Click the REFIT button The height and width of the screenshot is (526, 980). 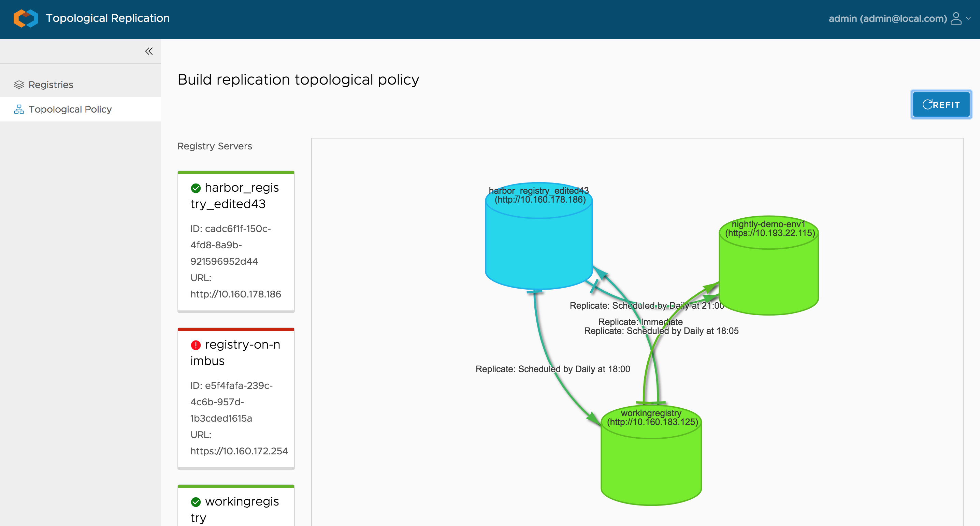pyautogui.click(x=941, y=104)
